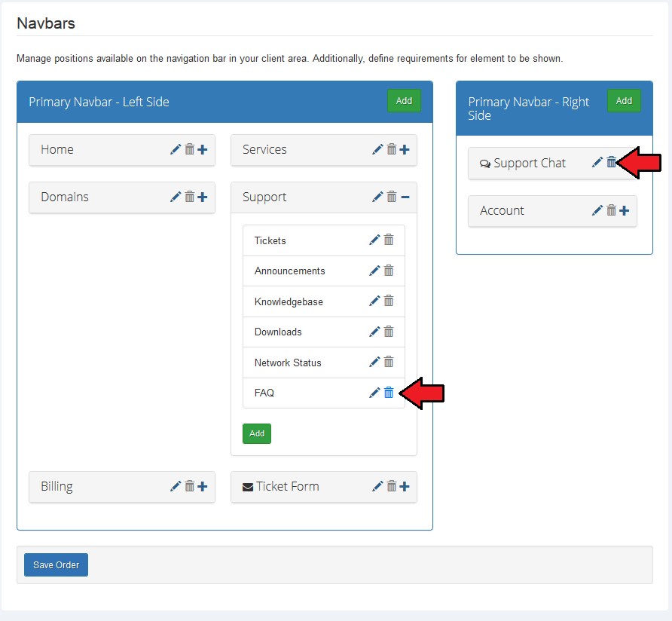Image resolution: width=672 pixels, height=621 pixels.
Task: Delete the Support navbar item
Action: pos(392,197)
